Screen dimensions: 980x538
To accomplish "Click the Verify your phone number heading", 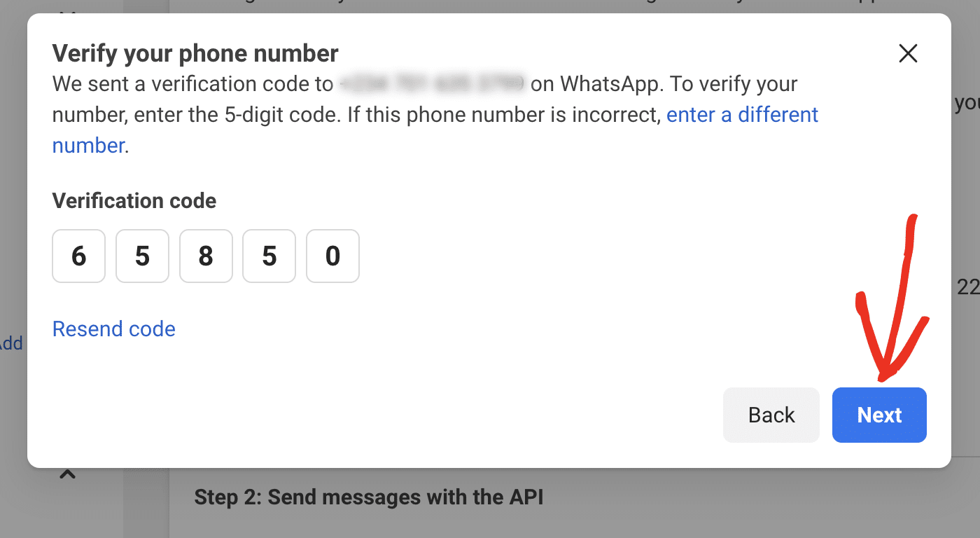I will [195, 53].
